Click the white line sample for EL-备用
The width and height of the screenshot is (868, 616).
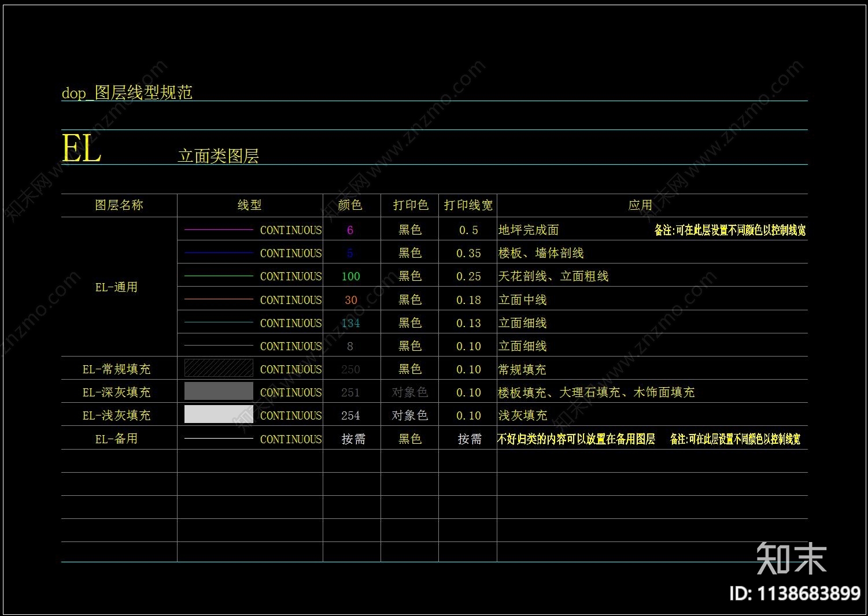219,439
